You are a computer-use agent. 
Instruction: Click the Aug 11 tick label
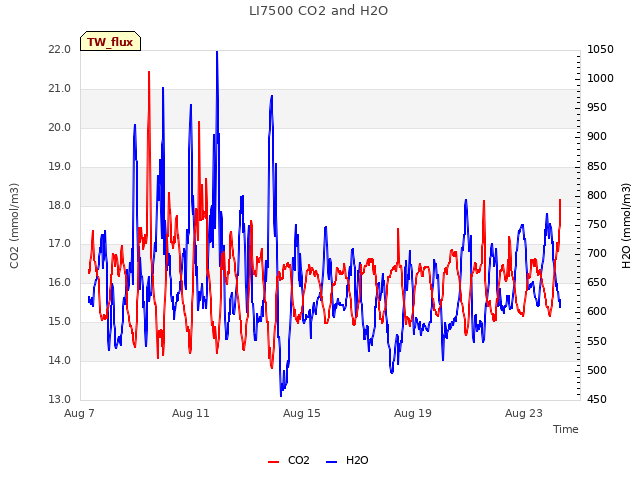pos(191,413)
